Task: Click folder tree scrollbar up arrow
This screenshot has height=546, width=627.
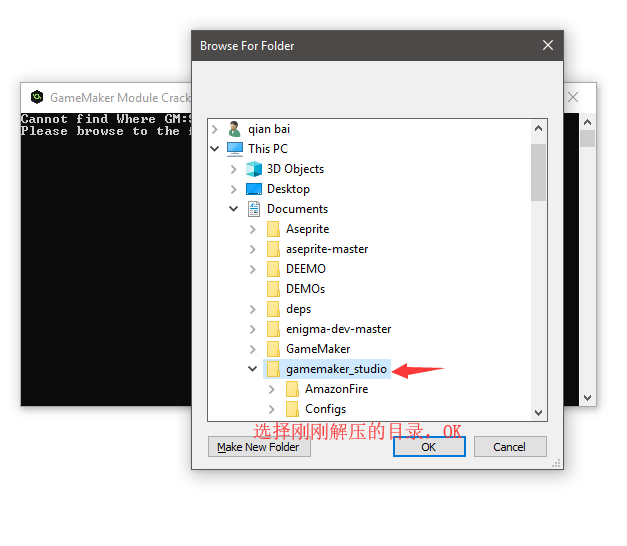Action: 539,128
